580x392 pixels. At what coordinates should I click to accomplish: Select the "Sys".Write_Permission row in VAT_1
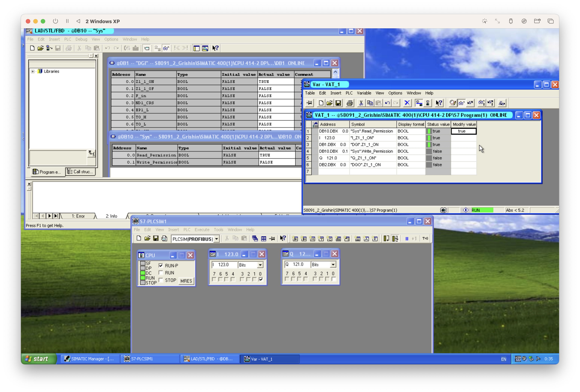[x=391, y=151]
